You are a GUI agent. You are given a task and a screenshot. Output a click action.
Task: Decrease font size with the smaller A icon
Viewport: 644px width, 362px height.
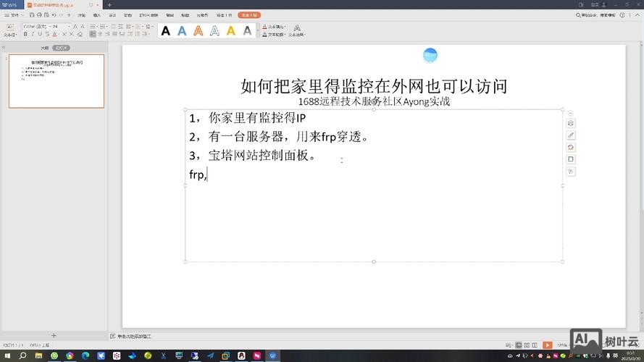pyautogui.click(x=83, y=26)
